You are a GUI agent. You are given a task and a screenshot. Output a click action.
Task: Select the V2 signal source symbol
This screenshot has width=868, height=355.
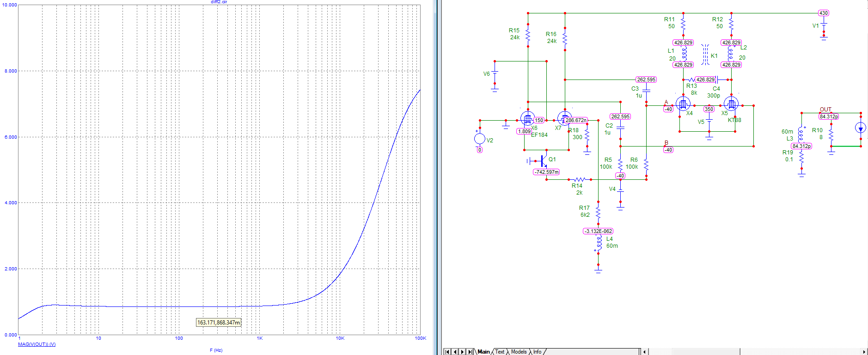480,138
